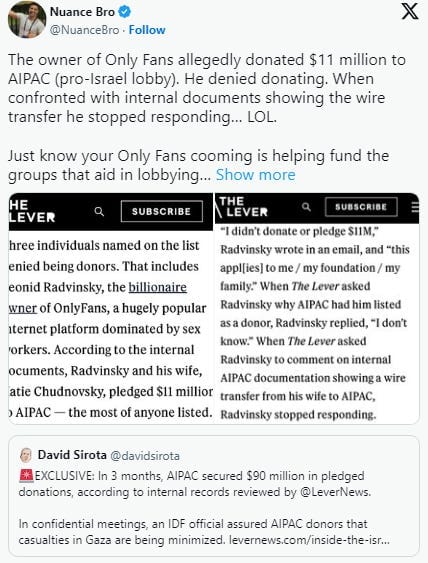Expand tweet with Show more

pos(256,175)
